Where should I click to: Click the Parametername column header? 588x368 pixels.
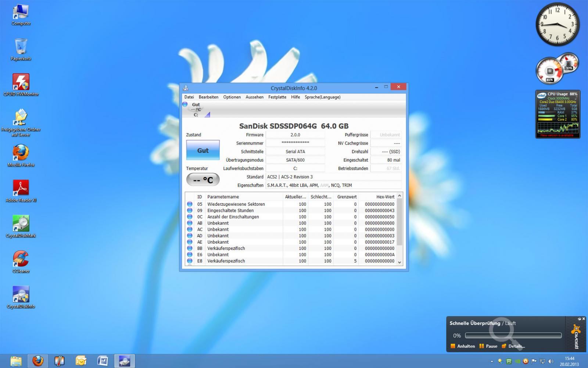(x=244, y=197)
